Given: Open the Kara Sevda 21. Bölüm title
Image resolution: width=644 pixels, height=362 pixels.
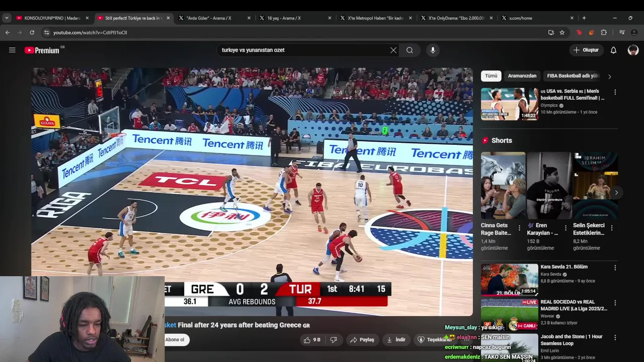Looking at the screenshot, I should point(564,267).
